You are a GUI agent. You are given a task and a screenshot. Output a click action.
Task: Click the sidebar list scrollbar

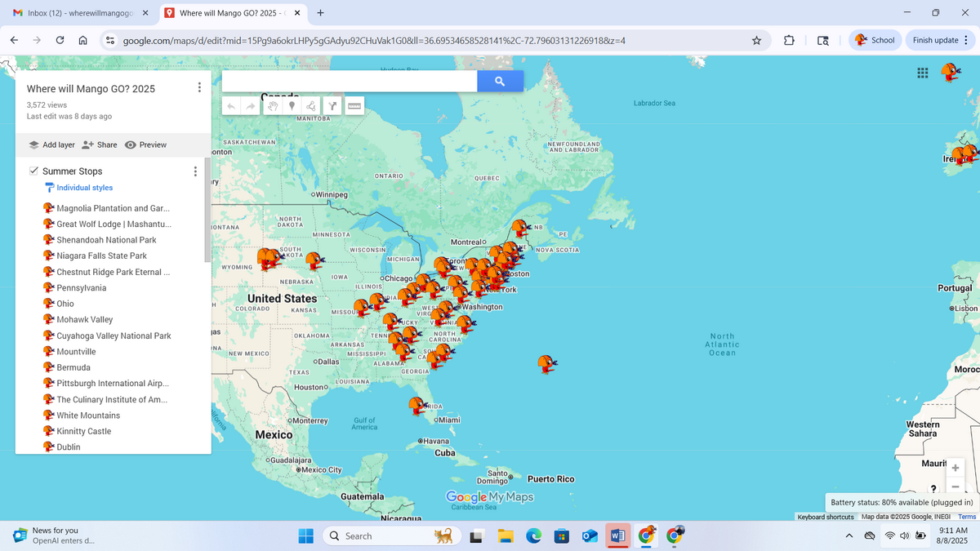pos(207,211)
